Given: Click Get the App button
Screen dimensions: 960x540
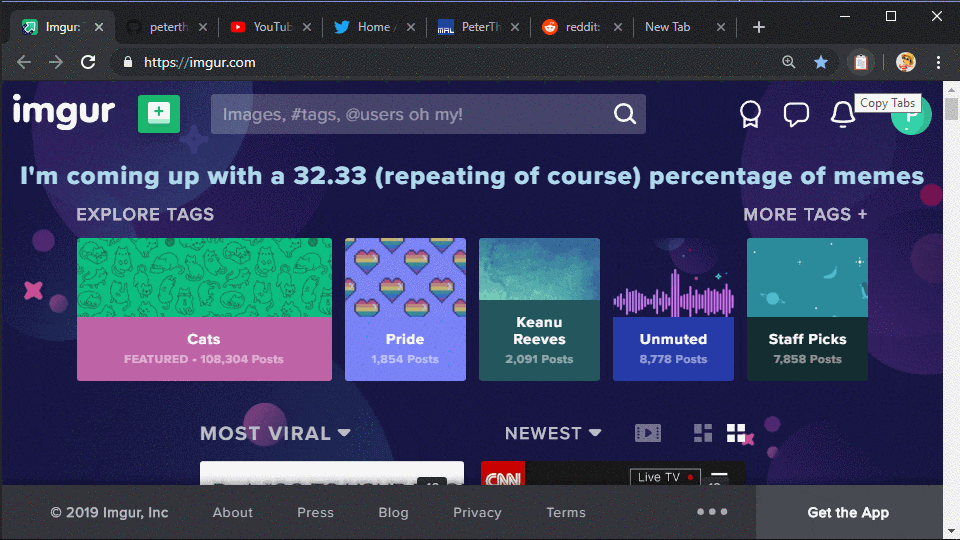Looking at the screenshot, I should [x=849, y=512].
